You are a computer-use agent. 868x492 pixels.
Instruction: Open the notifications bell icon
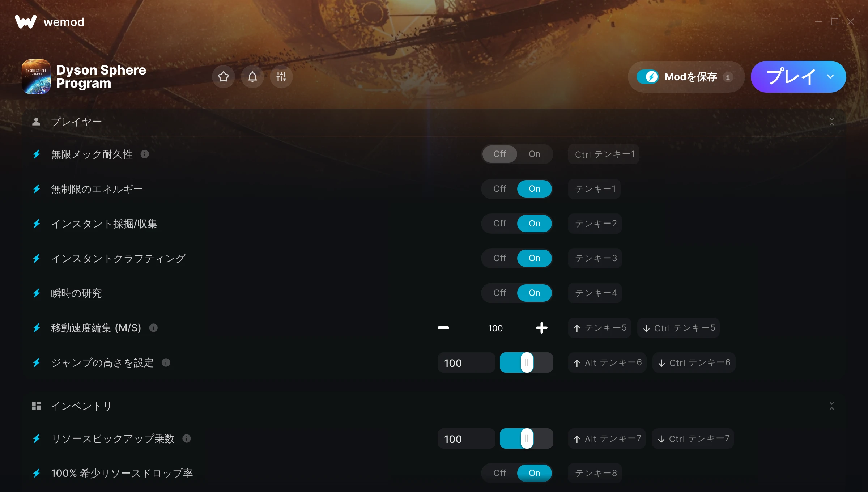[252, 77]
